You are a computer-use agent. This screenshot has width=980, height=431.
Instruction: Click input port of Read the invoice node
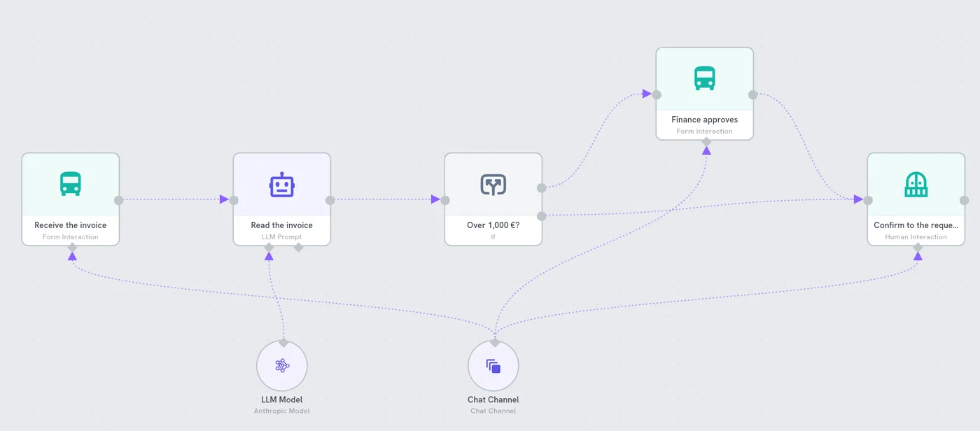[x=234, y=200]
